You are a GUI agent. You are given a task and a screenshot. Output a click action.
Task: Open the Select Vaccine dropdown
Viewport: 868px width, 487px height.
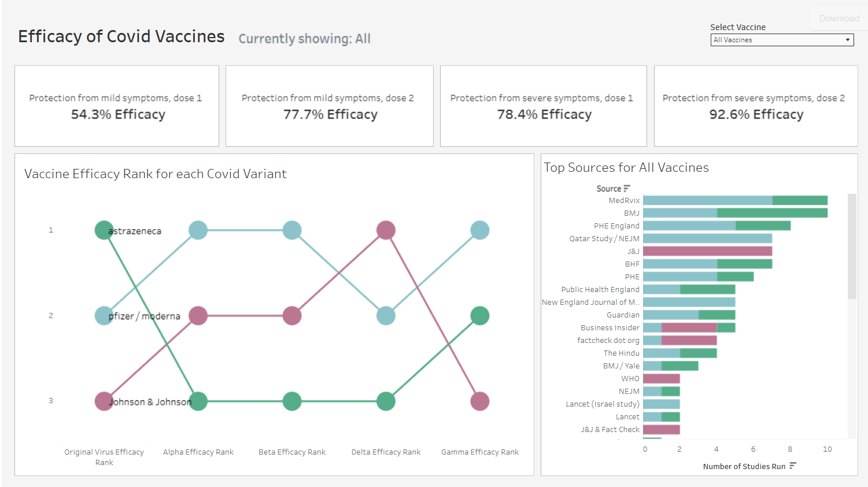click(782, 40)
